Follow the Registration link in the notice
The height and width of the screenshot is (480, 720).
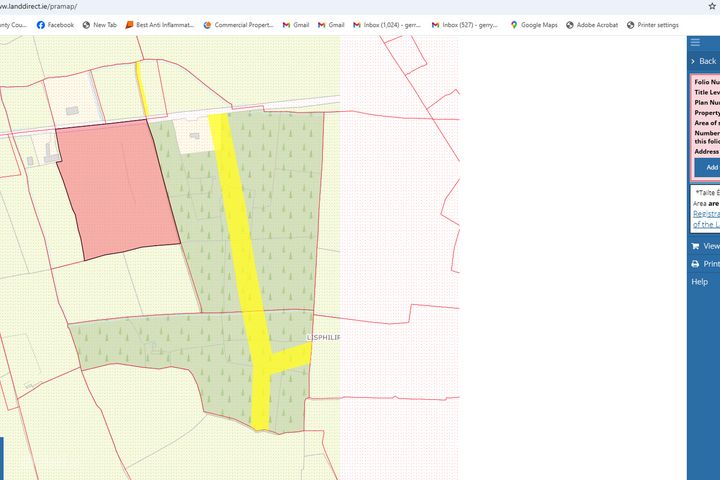(705, 214)
